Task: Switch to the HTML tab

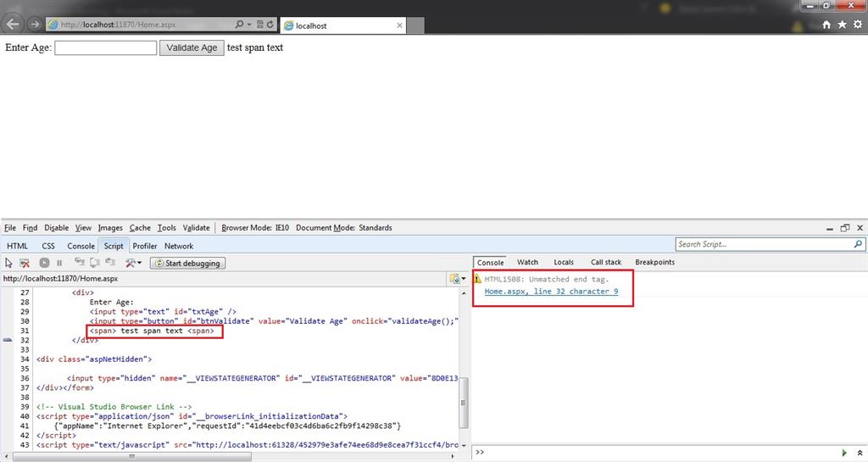Action: tap(17, 246)
